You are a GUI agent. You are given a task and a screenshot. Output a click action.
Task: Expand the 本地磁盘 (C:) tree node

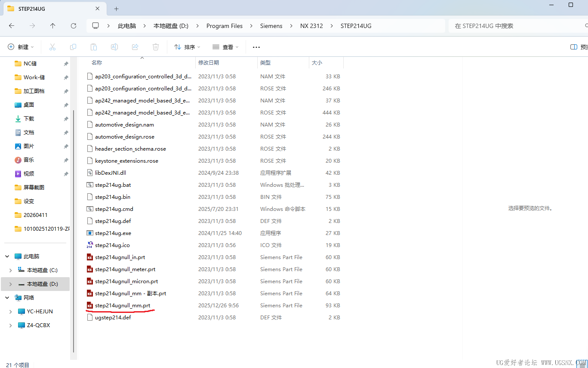[11, 270]
